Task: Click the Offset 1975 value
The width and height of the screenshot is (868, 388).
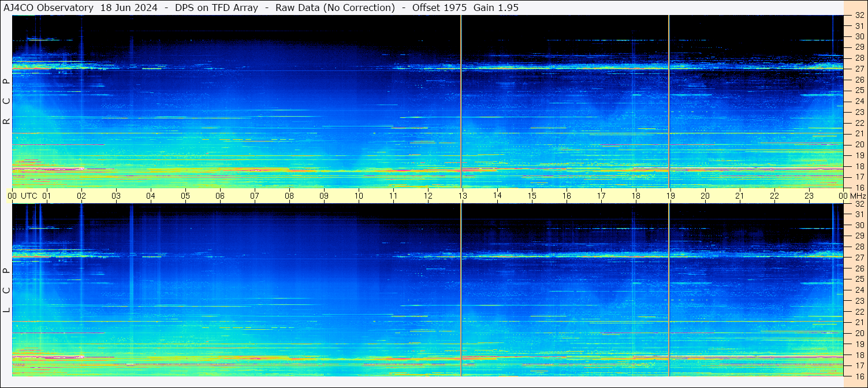Action: pos(439,8)
